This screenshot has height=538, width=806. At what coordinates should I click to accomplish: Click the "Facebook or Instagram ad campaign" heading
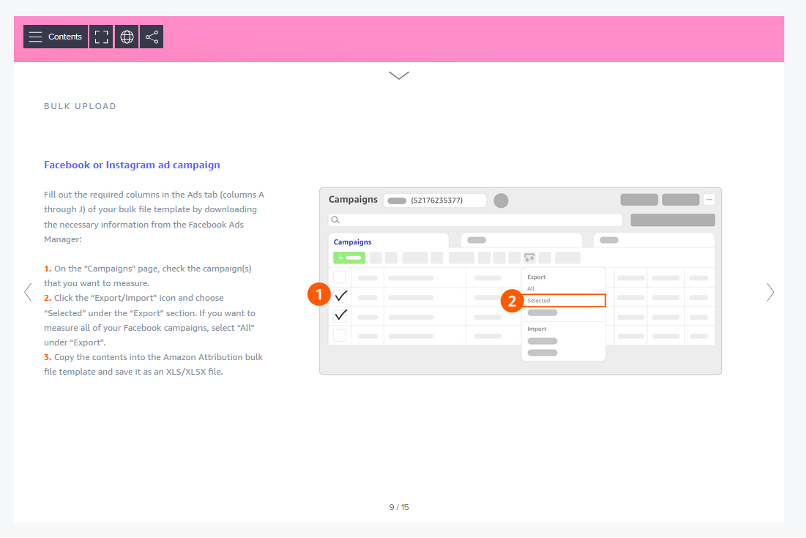click(x=132, y=165)
